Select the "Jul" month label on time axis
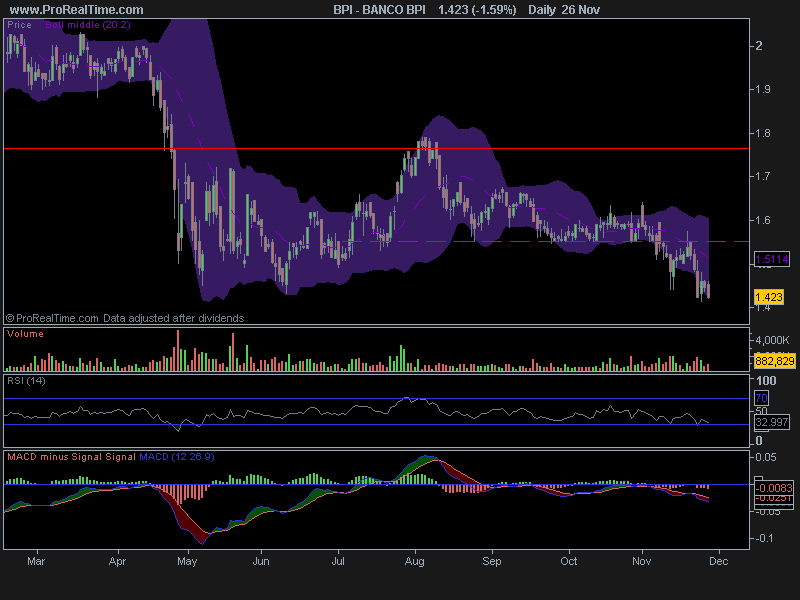 coord(338,561)
